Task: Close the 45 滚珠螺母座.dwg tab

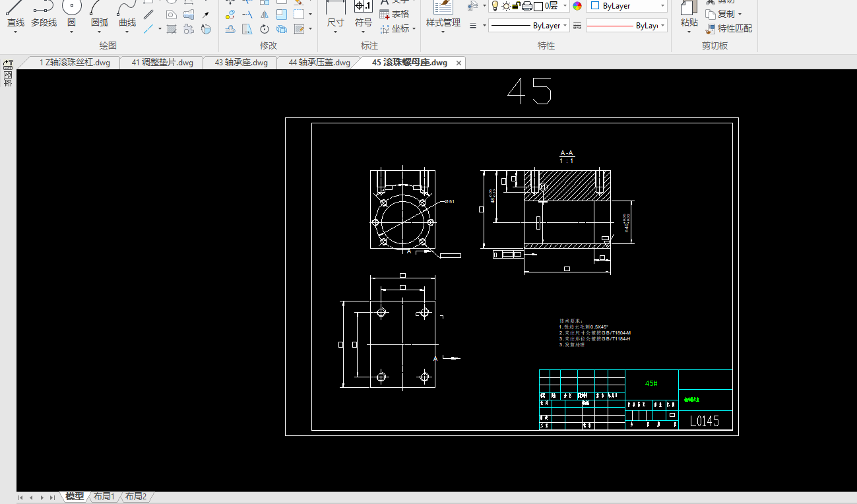Action: [459, 63]
